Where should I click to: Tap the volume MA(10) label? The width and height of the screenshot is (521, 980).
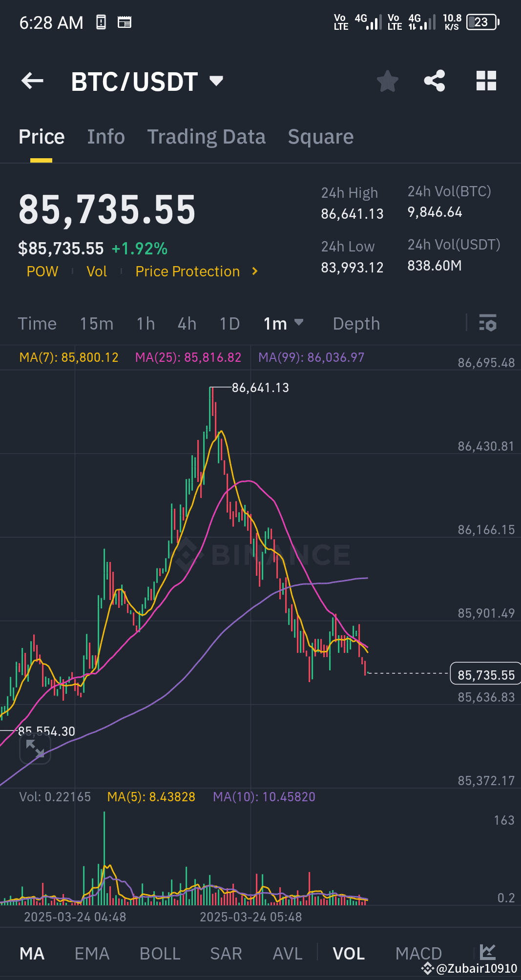pyautogui.click(x=264, y=797)
